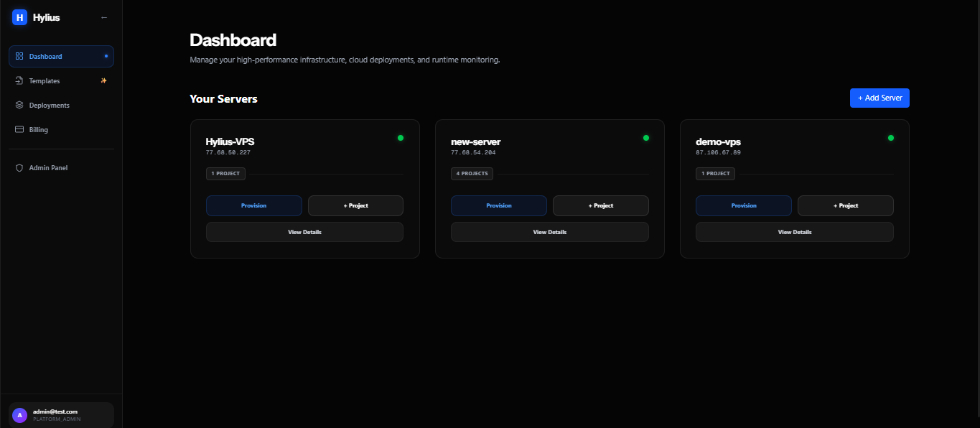Click the 1 PROJECT badge on demo-vps

pos(715,174)
